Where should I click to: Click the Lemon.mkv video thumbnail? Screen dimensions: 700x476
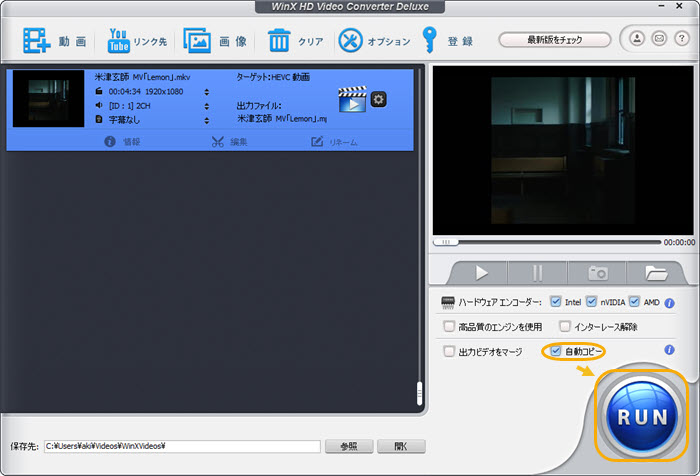(49, 99)
